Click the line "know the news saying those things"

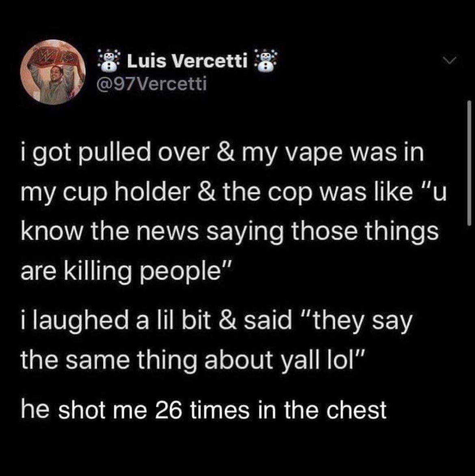[x=230, y=232]
